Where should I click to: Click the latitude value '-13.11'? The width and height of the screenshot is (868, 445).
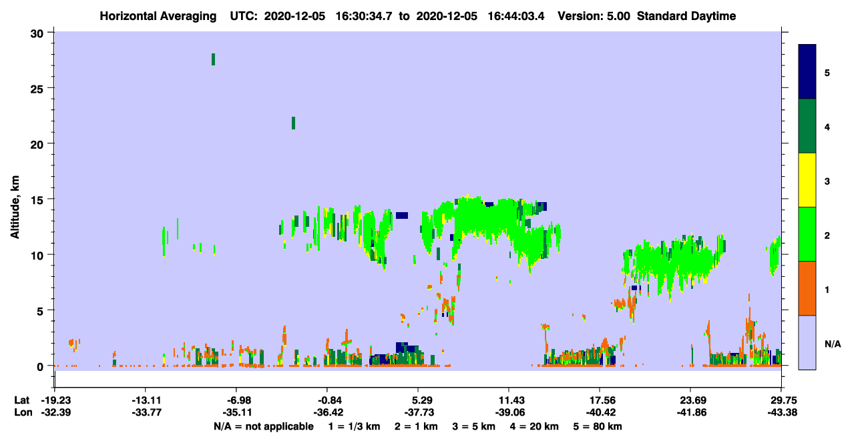[146, 400]
